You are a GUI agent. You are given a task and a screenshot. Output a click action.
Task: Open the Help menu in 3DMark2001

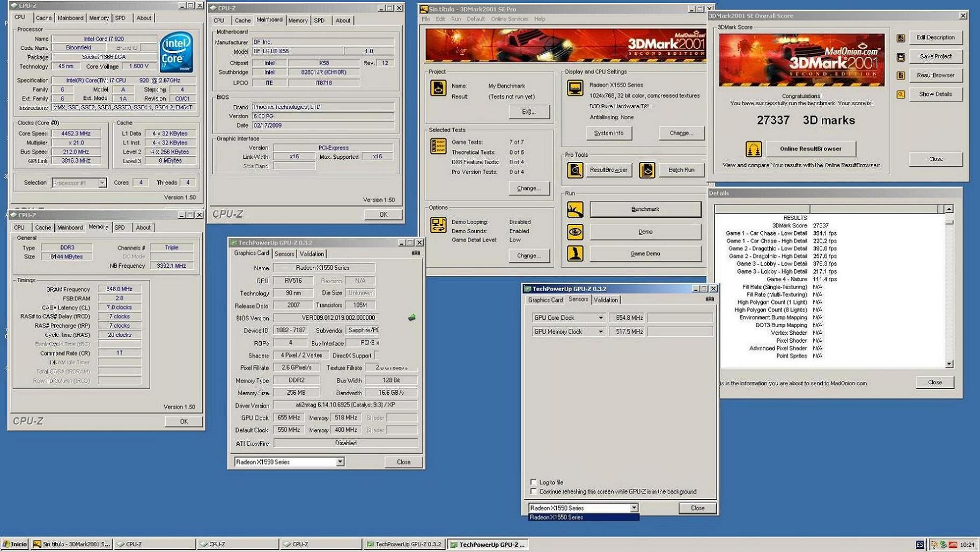(540, 19)
